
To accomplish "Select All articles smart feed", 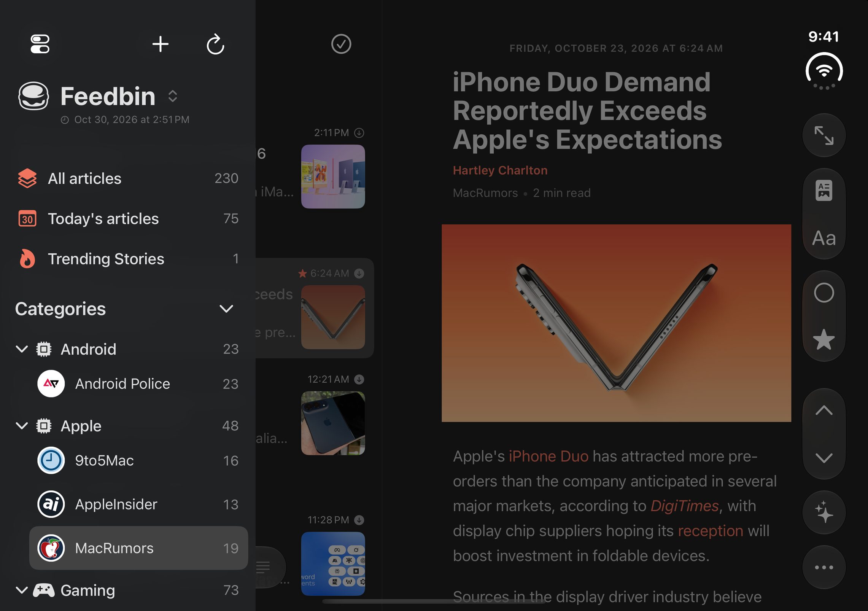I will [x=128, y=178].
